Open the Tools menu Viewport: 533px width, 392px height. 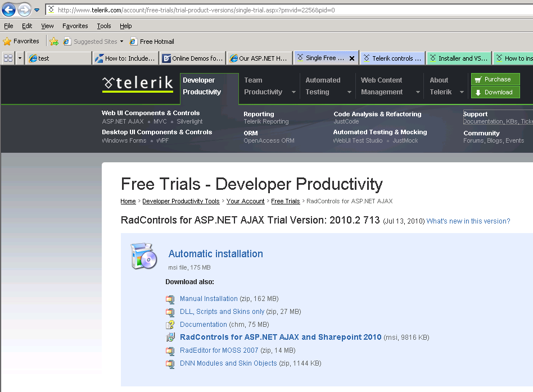tap(103, 26)
